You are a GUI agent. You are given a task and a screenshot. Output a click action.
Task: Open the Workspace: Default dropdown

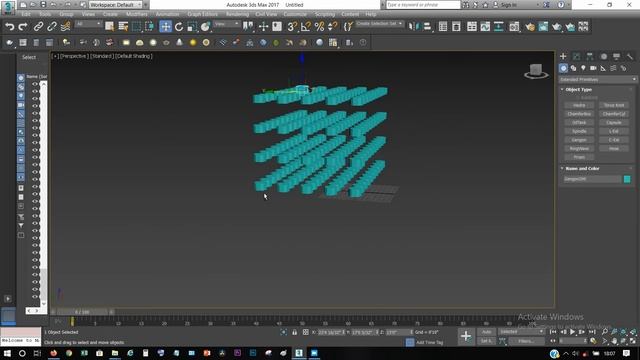[116, 5]
